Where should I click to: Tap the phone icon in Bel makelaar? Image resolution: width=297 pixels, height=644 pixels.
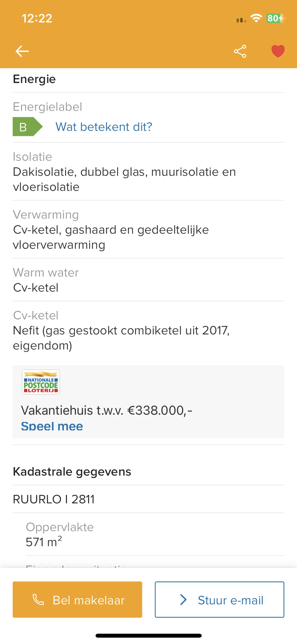[x=38, y=600]
